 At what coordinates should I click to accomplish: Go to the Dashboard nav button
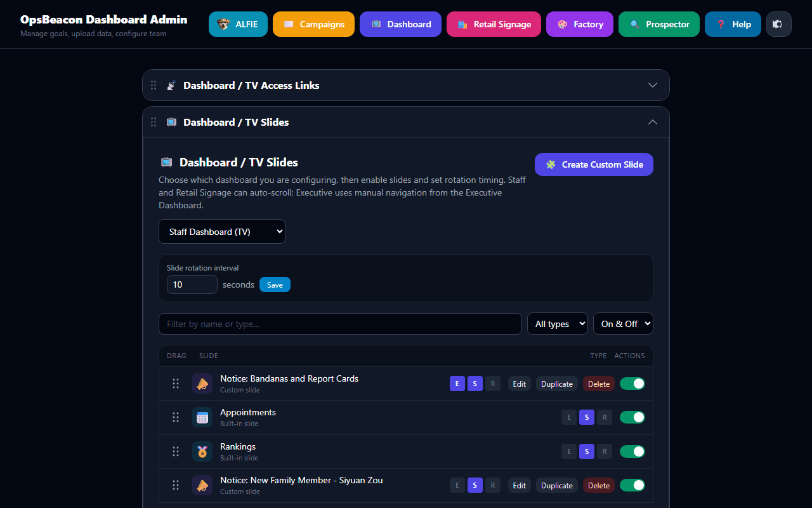click(x=400, y=24)
